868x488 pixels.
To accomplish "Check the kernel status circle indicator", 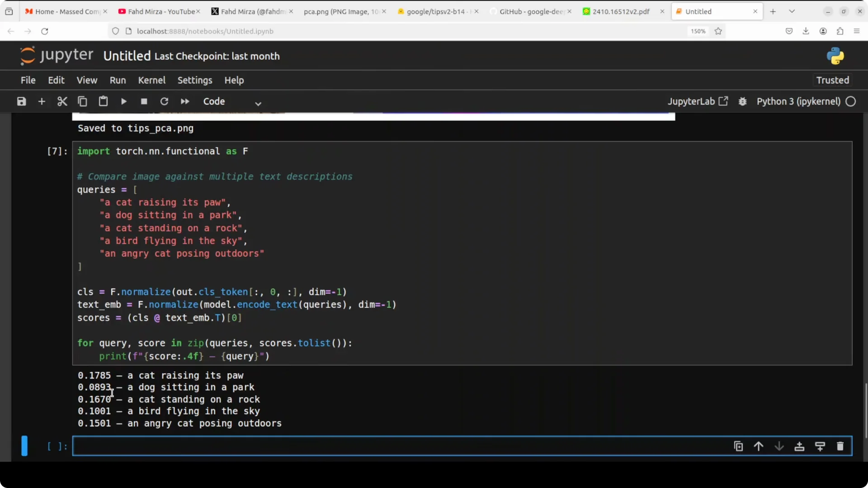I will pos(850,101).
